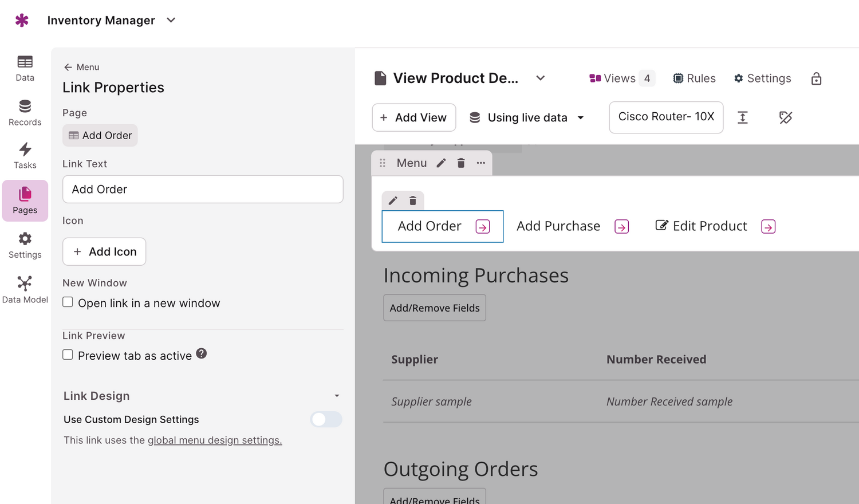Check Preview tab as active
The image size is (859, 504).
click(x=68, y=355)
